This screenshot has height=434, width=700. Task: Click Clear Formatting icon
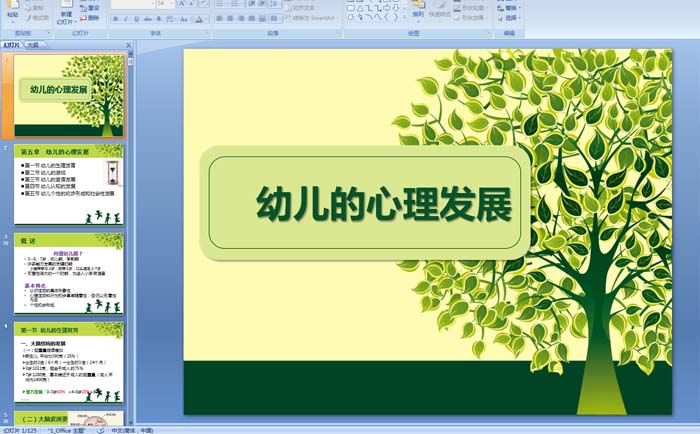click(204, 4)
